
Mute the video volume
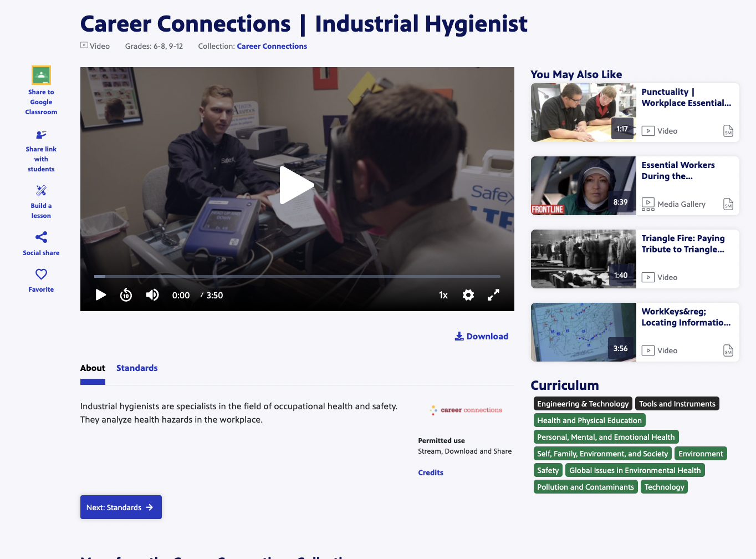click(x=152, y=295)
